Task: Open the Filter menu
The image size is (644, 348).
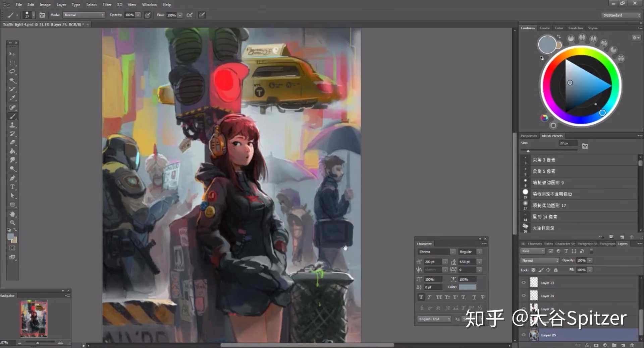Action: pyautogui.click(x=107, y=5)
